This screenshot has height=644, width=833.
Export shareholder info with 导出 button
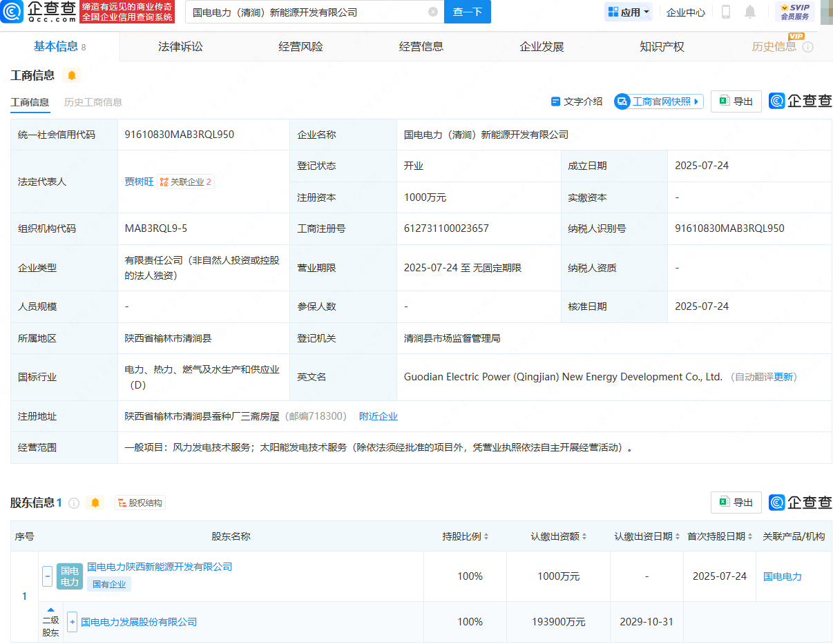(x=736, y=502)
